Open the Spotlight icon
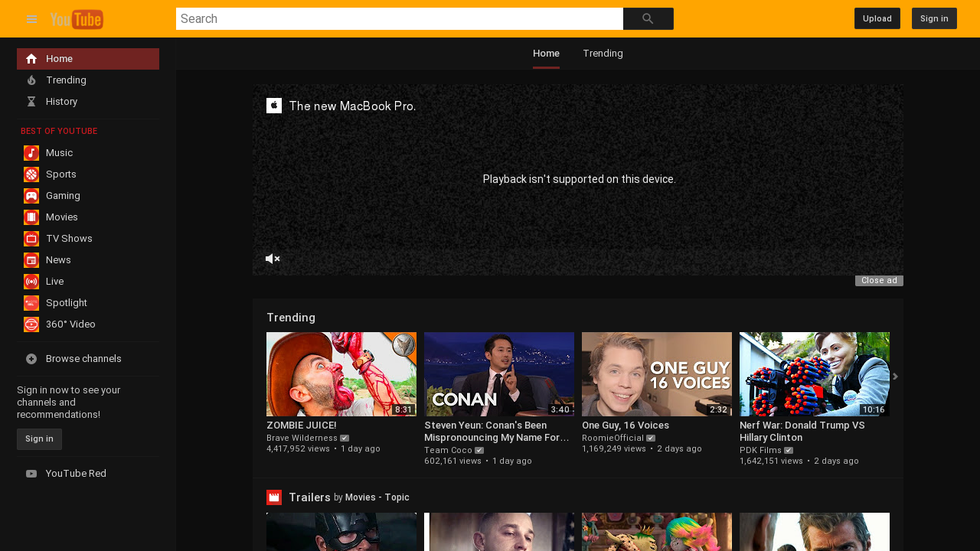 (31, 303)
